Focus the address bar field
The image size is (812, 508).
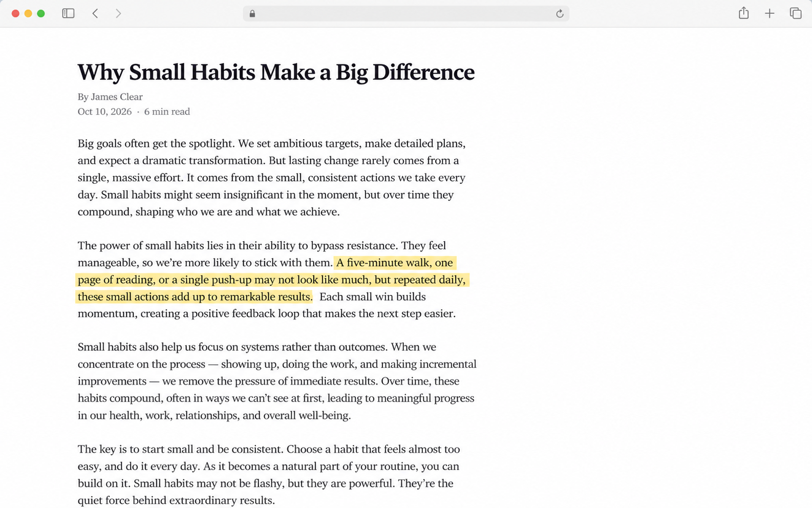(x=406, y=14)
